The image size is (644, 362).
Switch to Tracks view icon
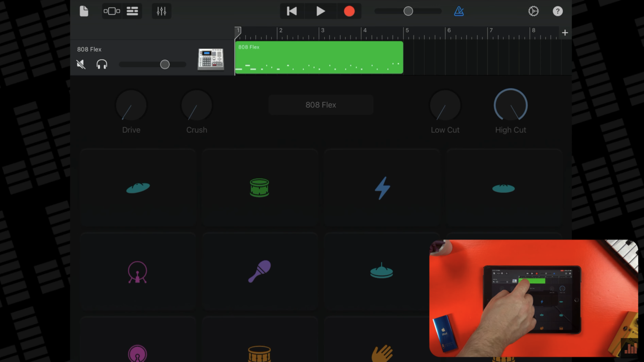(132, 11)
